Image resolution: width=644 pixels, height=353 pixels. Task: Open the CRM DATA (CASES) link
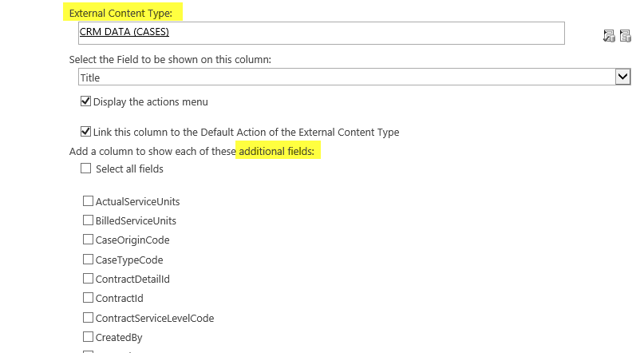124,32
